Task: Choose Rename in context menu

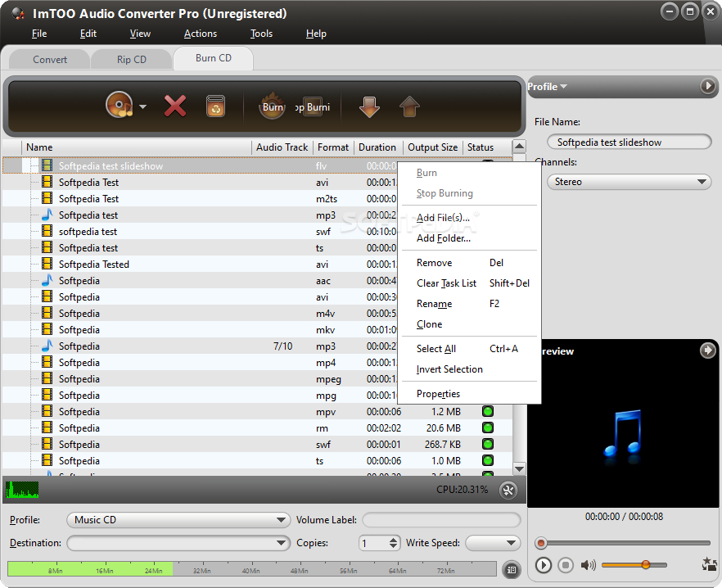Action: pyautogui.click(x=469, y=304)
